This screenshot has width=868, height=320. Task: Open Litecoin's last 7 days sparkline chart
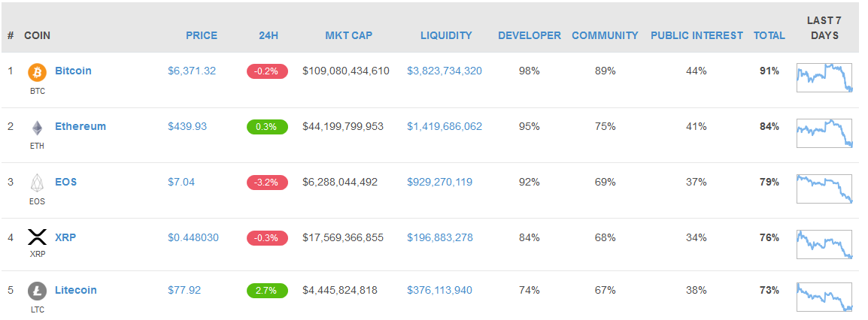(824, 297)
